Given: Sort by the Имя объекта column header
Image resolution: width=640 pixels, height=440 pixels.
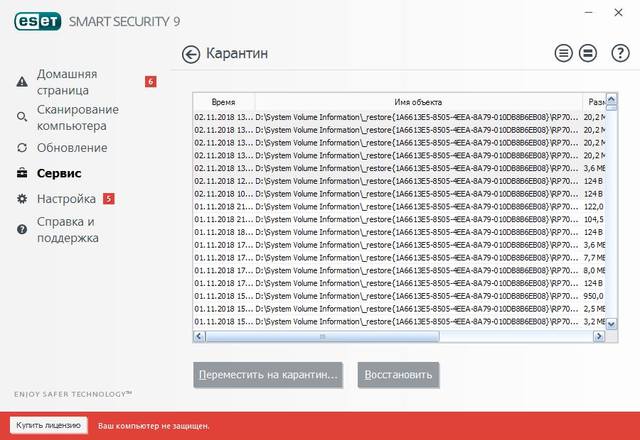Looking at the screenshot, I should [x=418, y=102].
